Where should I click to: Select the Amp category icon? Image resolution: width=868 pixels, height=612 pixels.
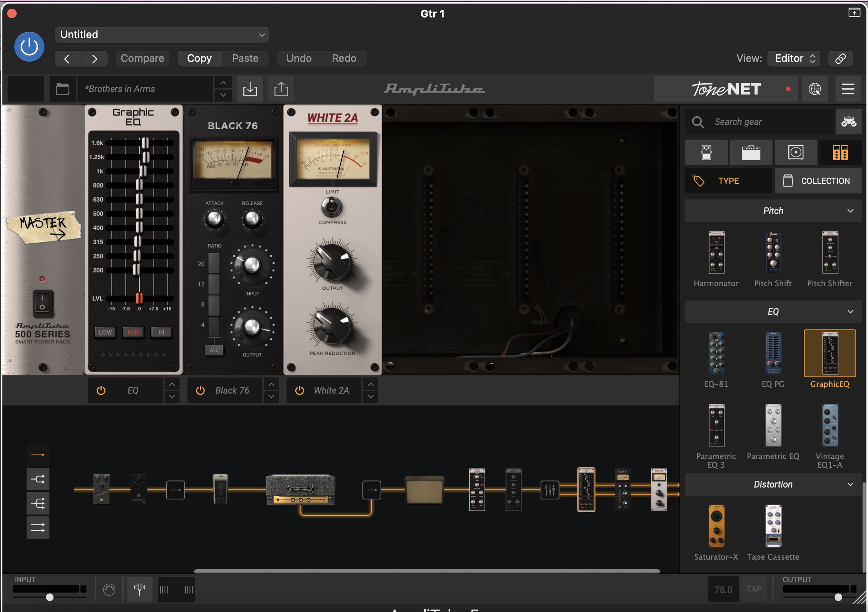point(751,152)
